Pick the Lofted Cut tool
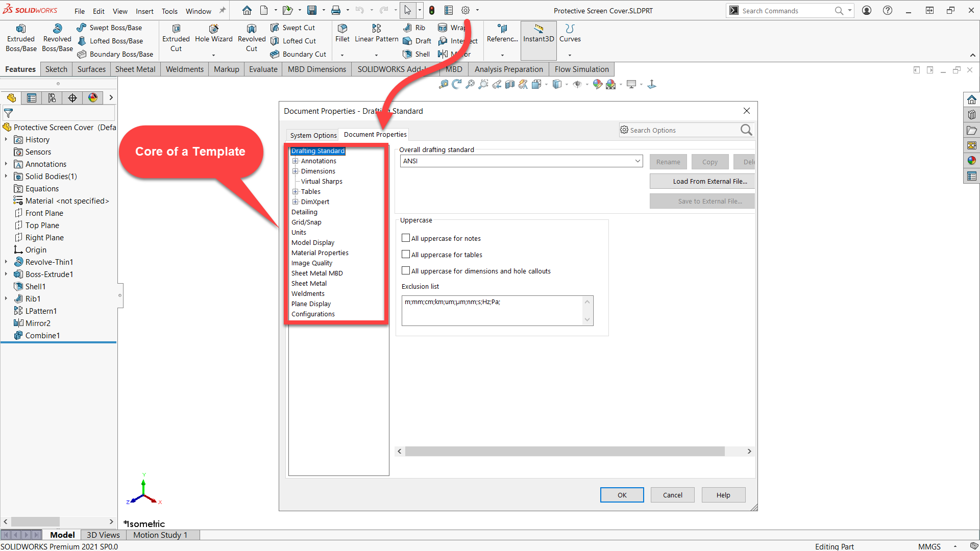This screenshot has height=551, width=980. click(x=293, y=41)
